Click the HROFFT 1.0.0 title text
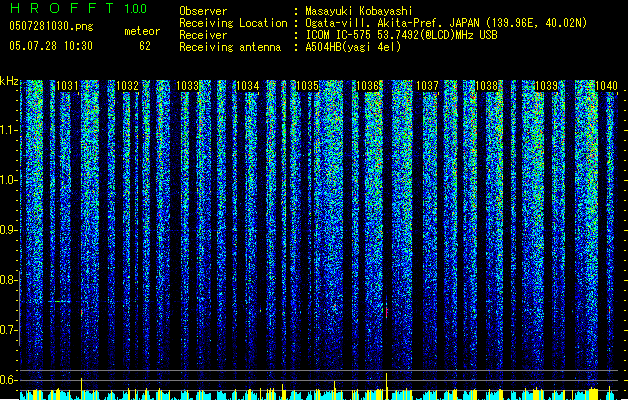 (78, 8)
